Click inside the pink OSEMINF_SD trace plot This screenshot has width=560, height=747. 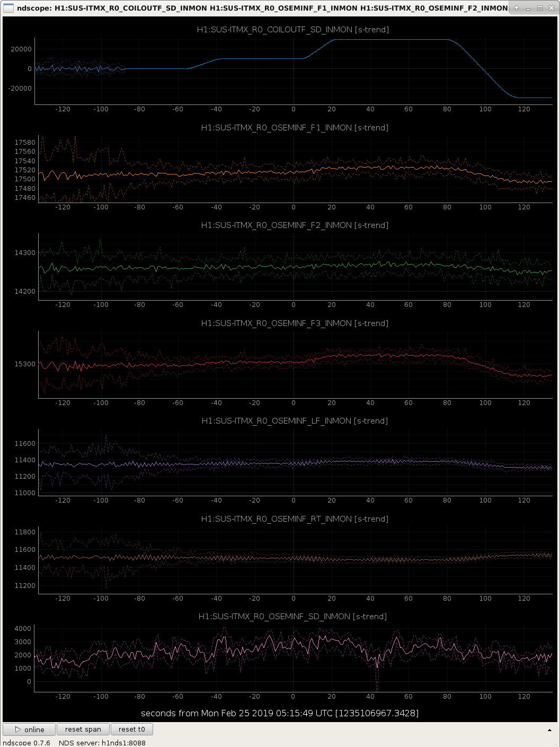click(294, 658)
